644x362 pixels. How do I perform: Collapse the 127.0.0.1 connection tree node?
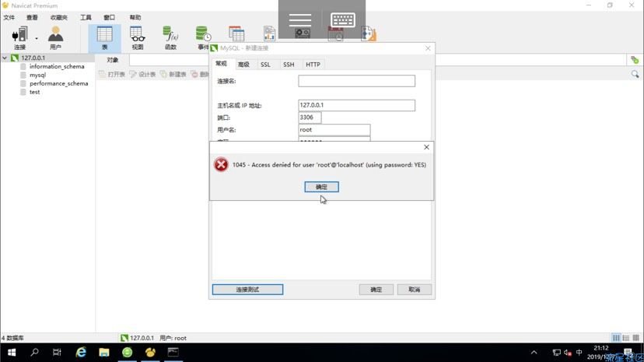(x=5, y=58)
